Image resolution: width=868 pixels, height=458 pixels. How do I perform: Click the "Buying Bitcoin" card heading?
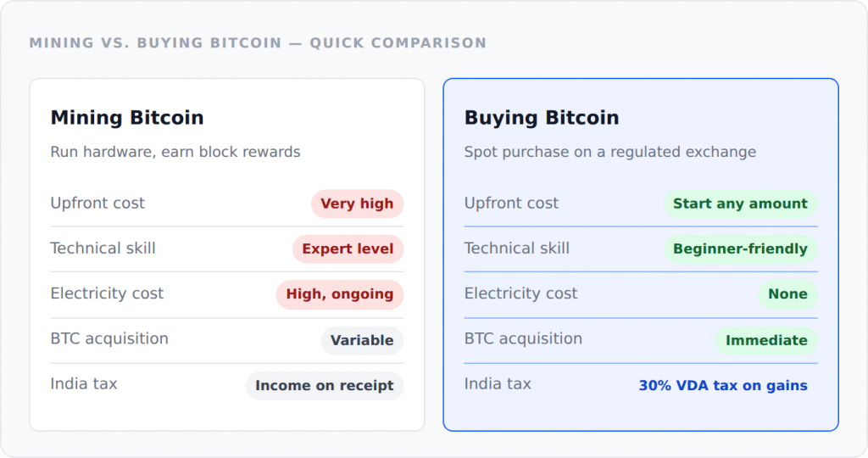pyautogui.click(x=542, y=118)
